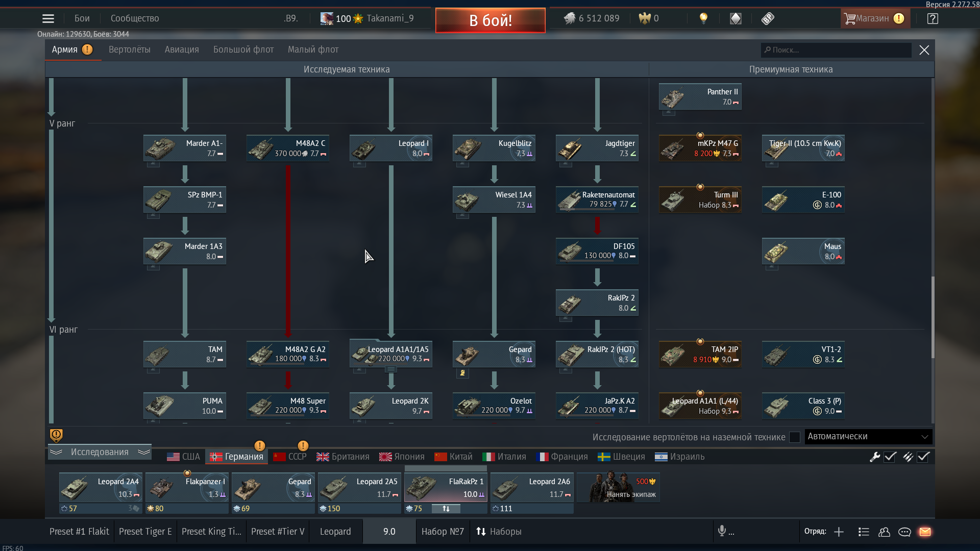Image resolution: width=980 pixels, height=551 pixels.
Task: Switch to the Малый флот tab
Action: coord(313,49)
